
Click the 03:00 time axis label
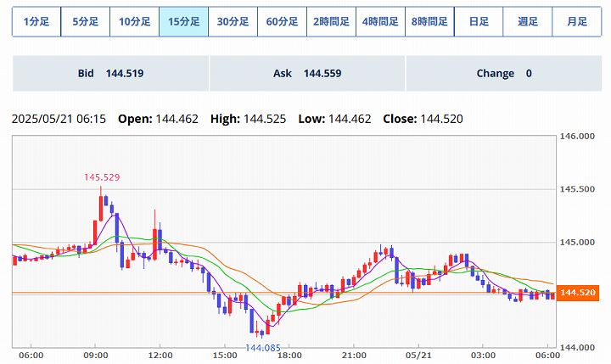483,356
